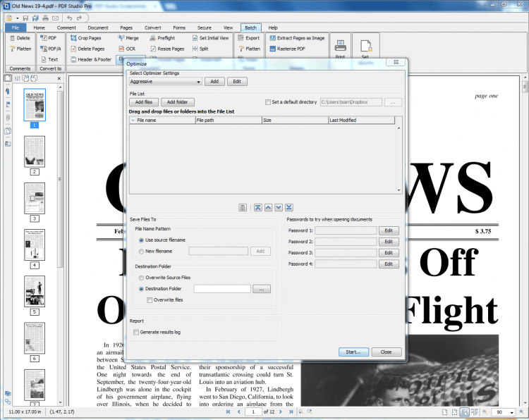Go to next page arrow
Viewport: 529px width, 420px height.
(281, 412)
